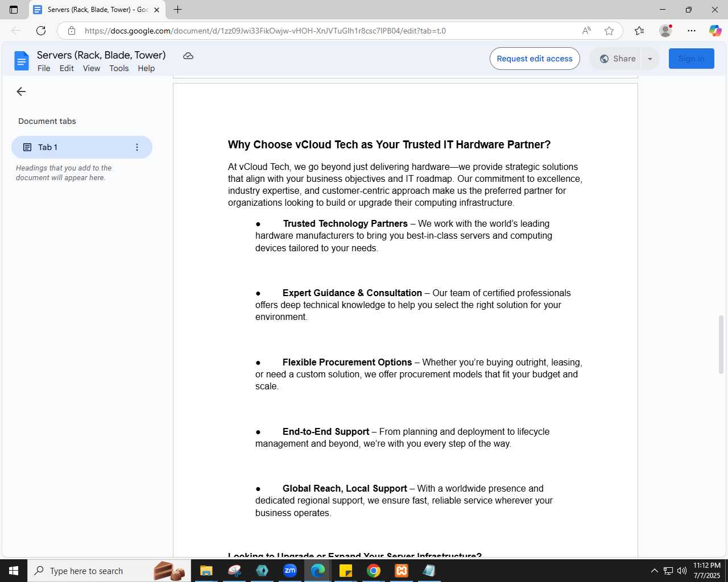Viewport: 728px width, 582px height.
Task: Open the Copilot icon in the browser
Action: [715, 31]
